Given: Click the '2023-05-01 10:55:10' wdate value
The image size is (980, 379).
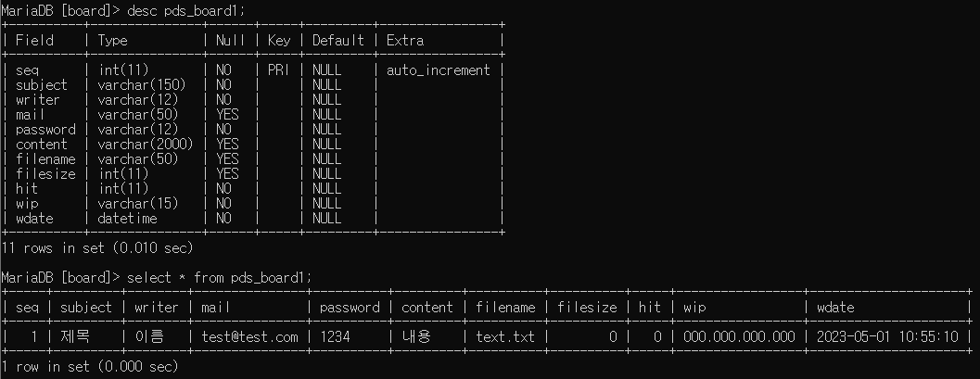Looking at the screenshot, I should pyautogui.click(x=887, y=337).
